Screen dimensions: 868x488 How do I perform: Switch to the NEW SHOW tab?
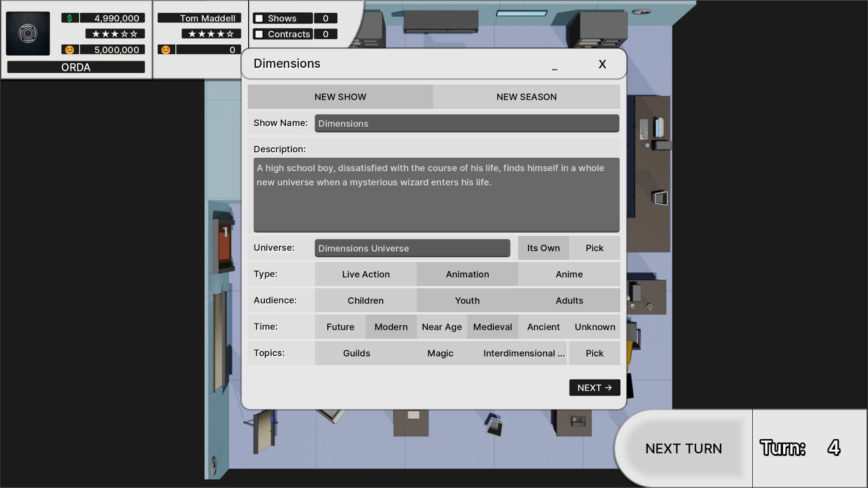(340, 97)
